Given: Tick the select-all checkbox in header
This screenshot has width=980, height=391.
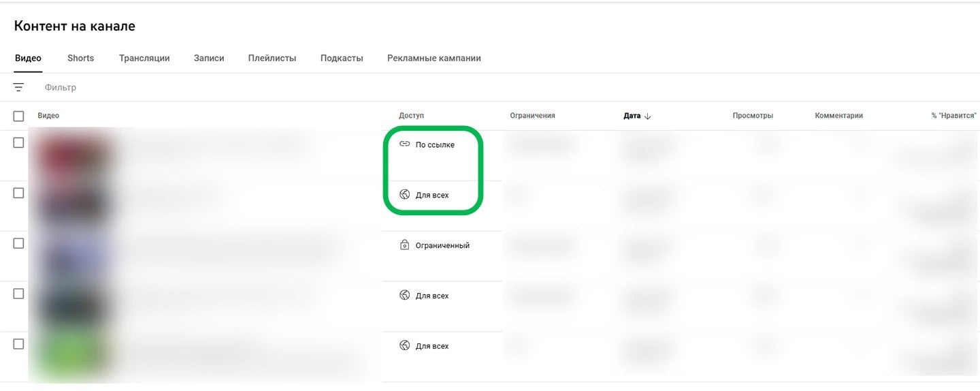Looking at the screenshot, I should (x=18, y=116).
